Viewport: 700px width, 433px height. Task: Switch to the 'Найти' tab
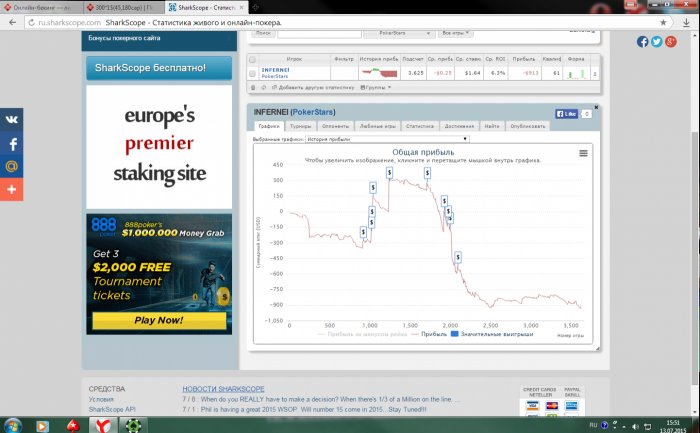[x=492, y=126]
